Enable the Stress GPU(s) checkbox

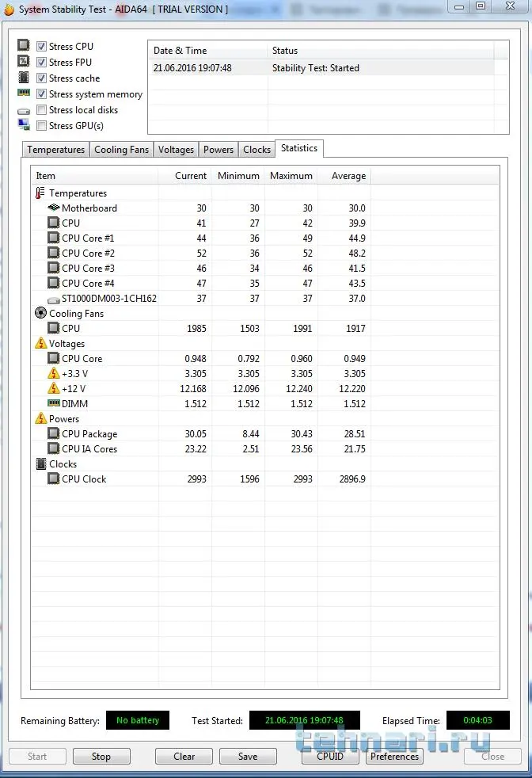[42, 125]
